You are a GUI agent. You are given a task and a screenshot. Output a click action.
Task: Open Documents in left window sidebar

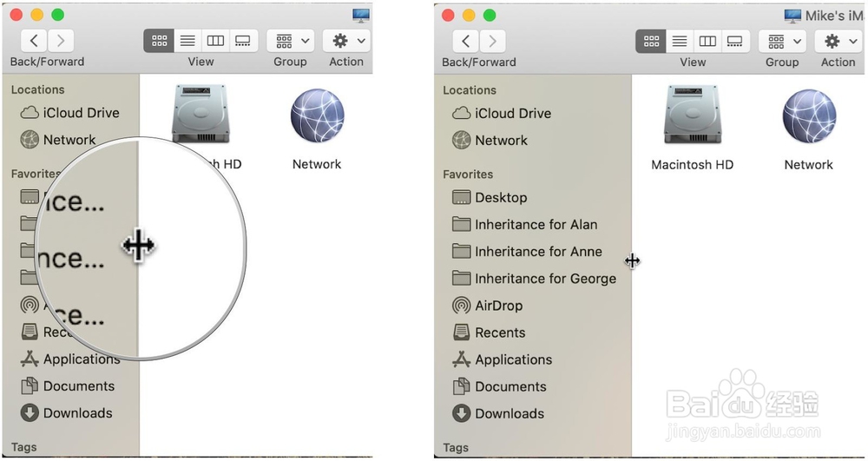(68, 385)
